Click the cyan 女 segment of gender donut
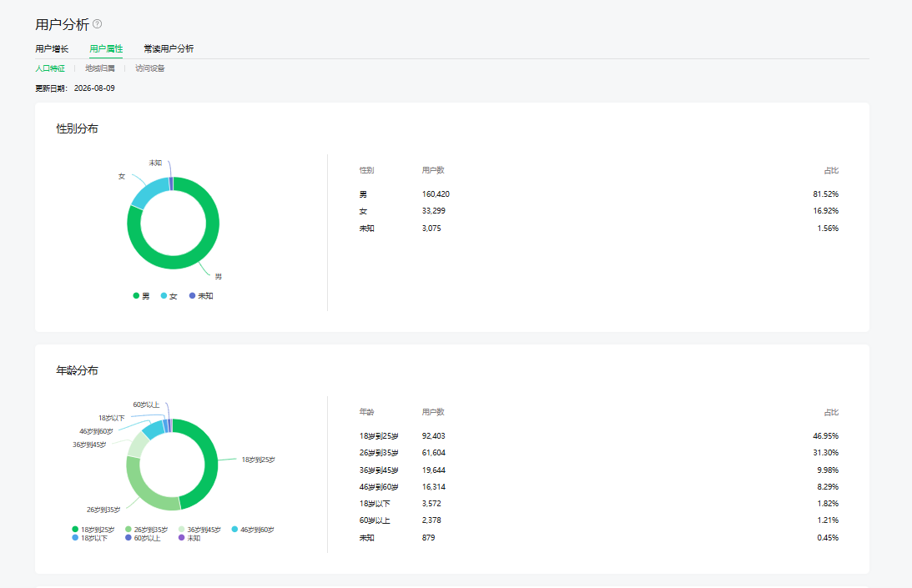912x588 pixels. click(x=149, y=191)
